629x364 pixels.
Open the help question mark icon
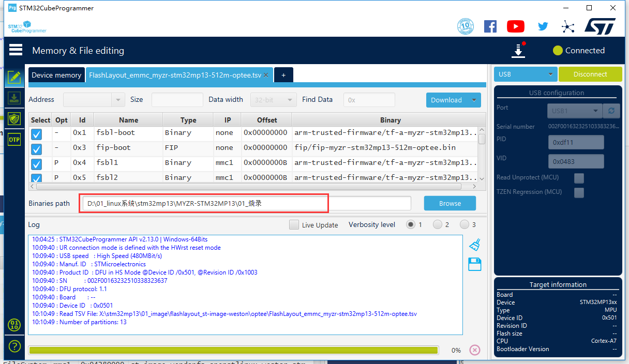(14, 346)
